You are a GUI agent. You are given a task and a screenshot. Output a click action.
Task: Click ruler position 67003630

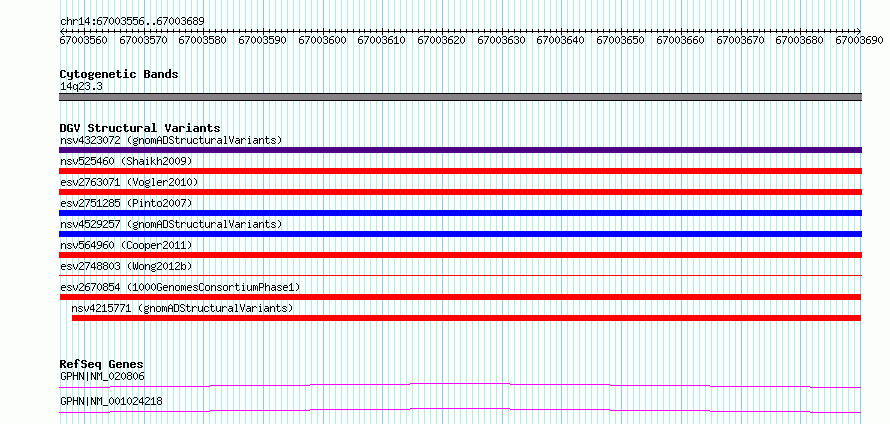(x=501, y=40)
